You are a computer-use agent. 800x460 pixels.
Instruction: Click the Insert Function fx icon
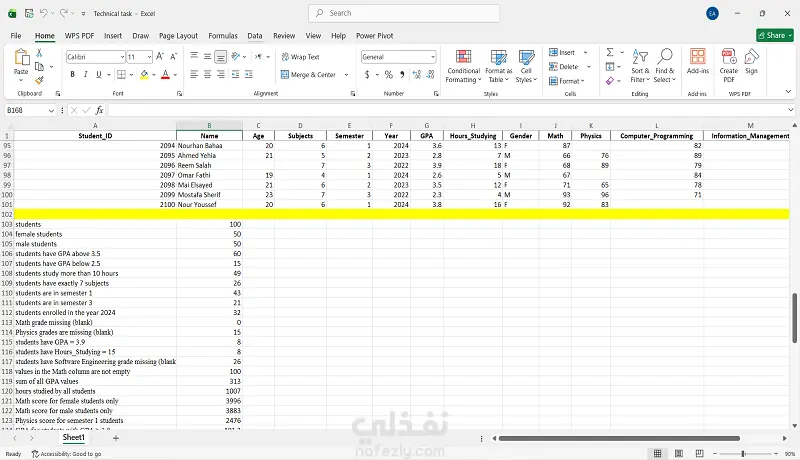99,110
